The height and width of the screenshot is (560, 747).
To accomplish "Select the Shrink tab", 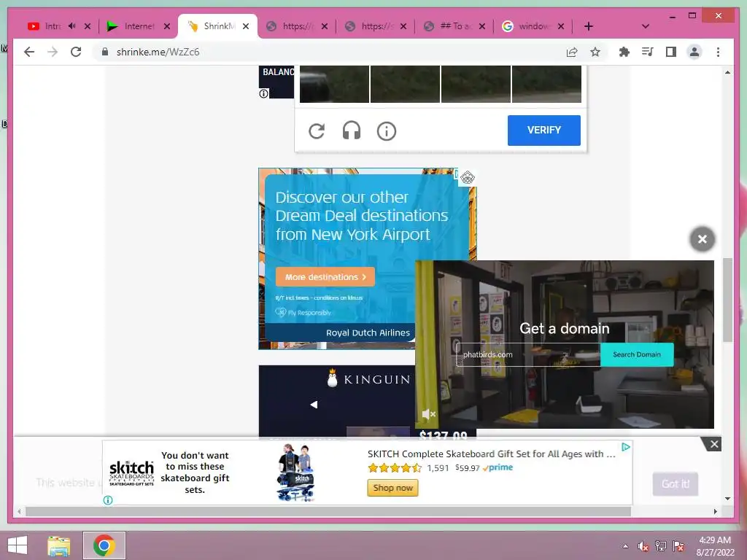I will point(219,26).
